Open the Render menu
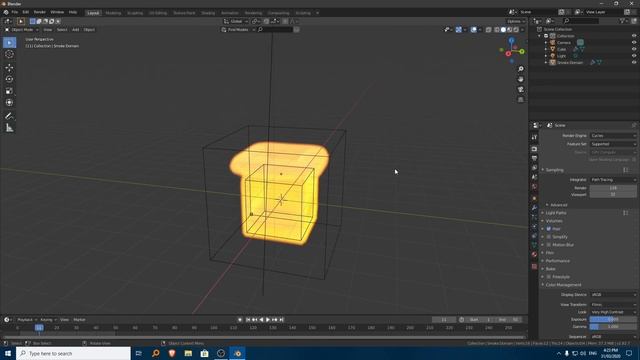Screen dimensions: 640x360 point(40,12)
